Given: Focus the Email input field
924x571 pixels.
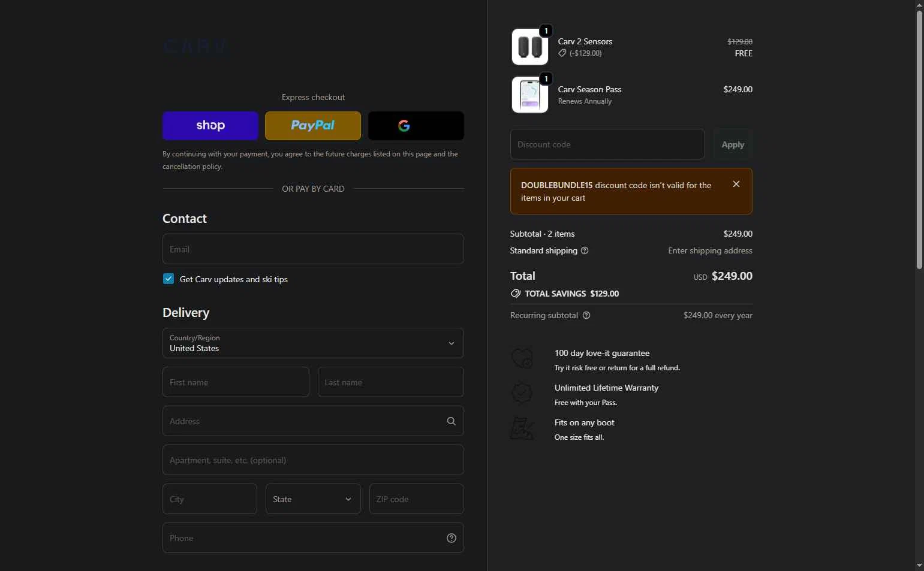Looking at the screenshot, I should coord(313,249).
